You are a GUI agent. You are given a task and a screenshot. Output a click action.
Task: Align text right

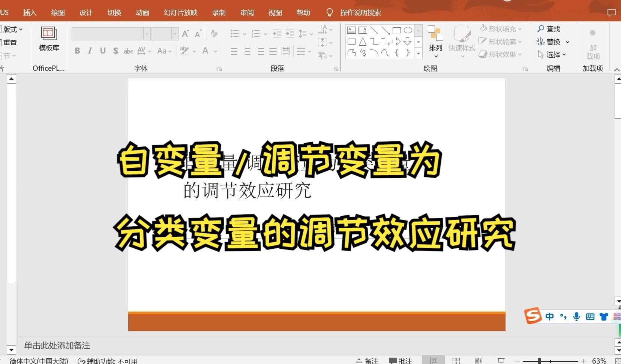(260, 51)
